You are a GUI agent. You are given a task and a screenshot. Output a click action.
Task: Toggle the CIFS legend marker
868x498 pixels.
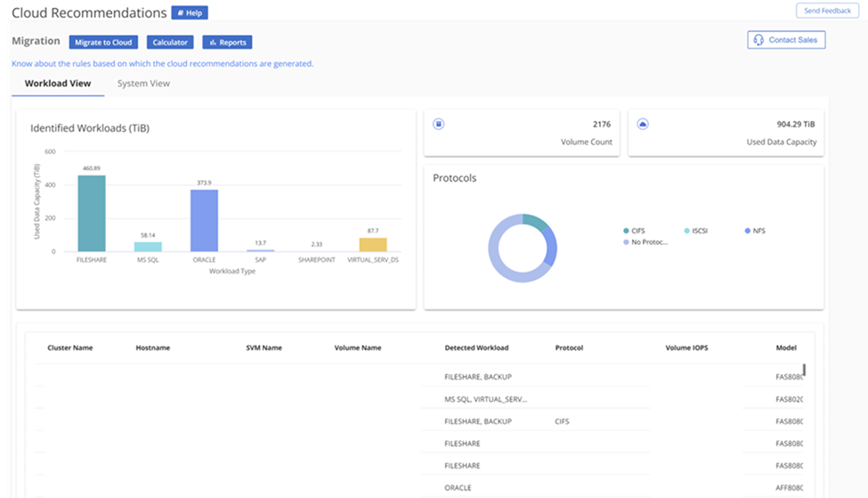626,231
